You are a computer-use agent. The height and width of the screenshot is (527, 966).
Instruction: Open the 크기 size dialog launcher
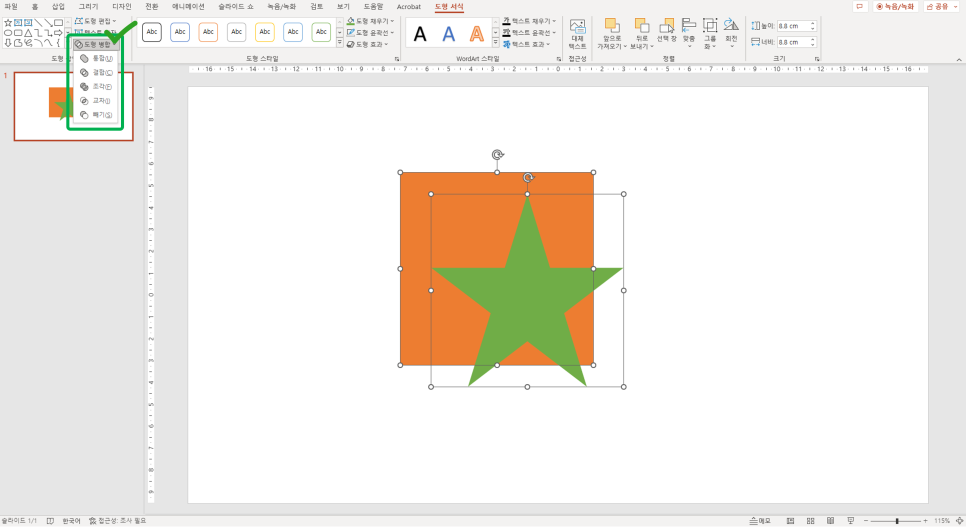point(817,59)
